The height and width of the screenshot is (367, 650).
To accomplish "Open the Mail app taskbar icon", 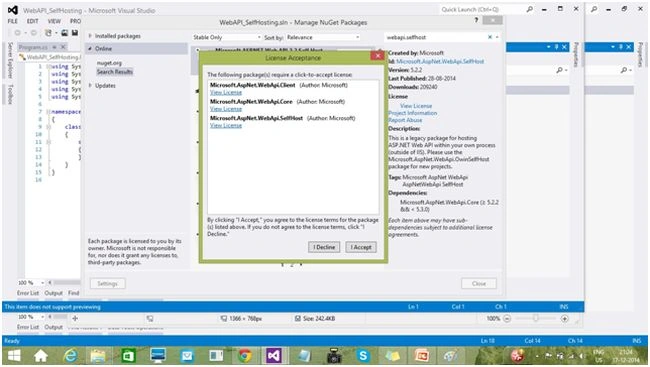I will 187,355.
